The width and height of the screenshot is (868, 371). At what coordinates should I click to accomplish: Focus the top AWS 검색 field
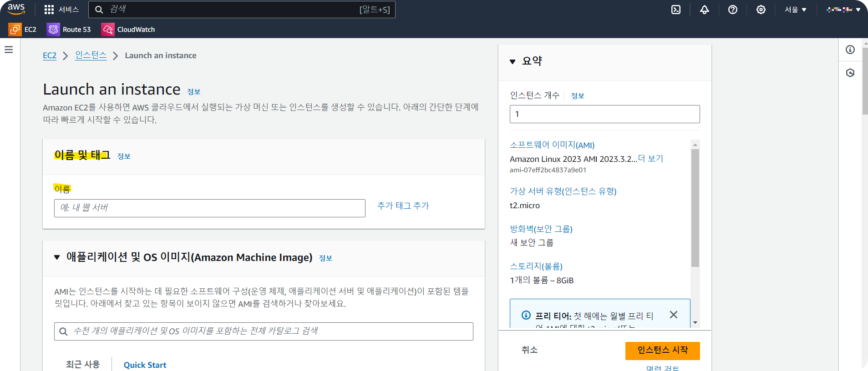coord(242,10)
